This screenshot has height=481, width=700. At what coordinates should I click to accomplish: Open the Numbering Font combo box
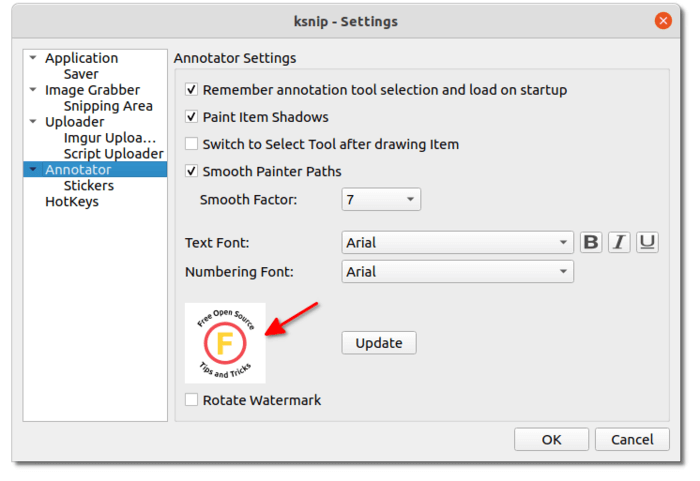pyautogui.click(x=457, y=272)
